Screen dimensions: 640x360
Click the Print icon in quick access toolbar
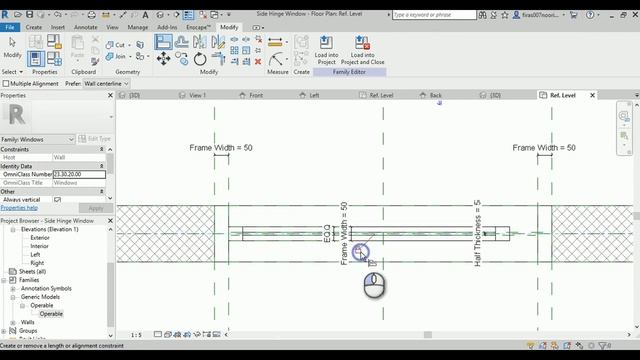click(91, 15)
